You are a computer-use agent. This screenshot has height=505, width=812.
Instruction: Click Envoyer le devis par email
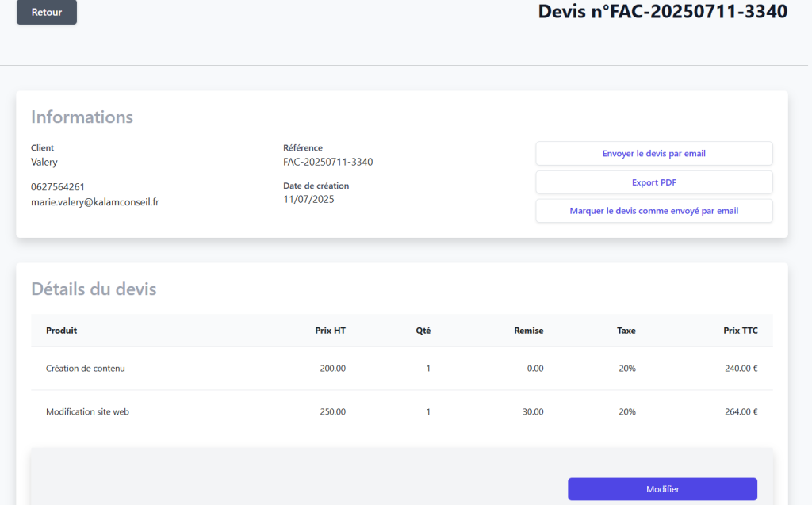(653, 153)
